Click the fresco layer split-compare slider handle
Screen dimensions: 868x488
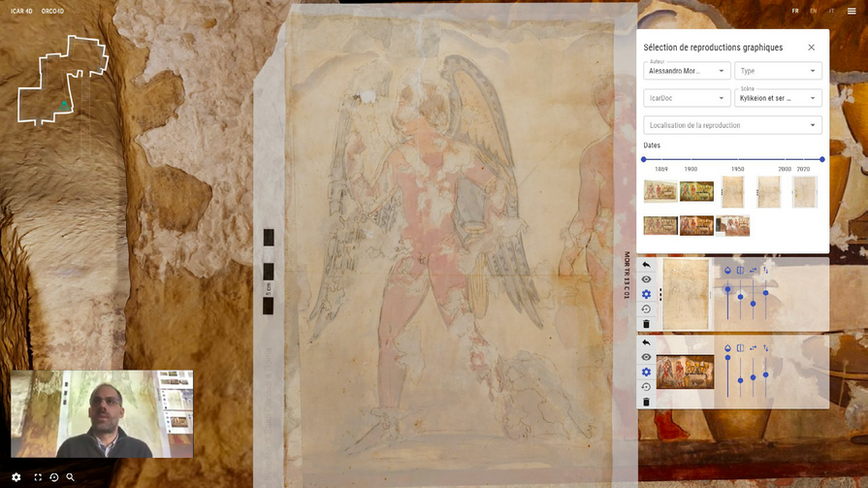[x=740, y=380]
